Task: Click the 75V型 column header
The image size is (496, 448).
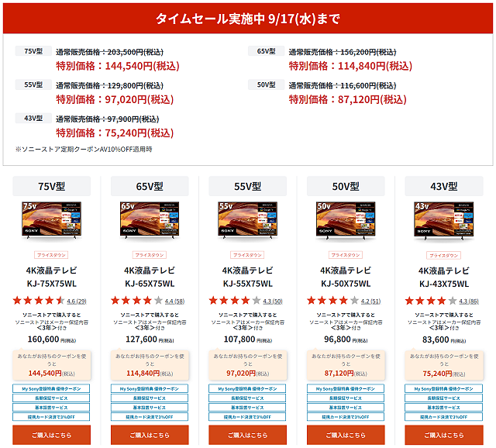Action: (x=52, y=186)
